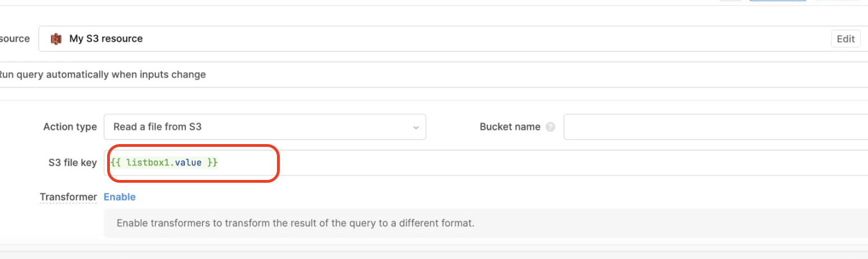Click the 'S3 file key' field label
Screen dimensions: 868x259
(72, 163)
